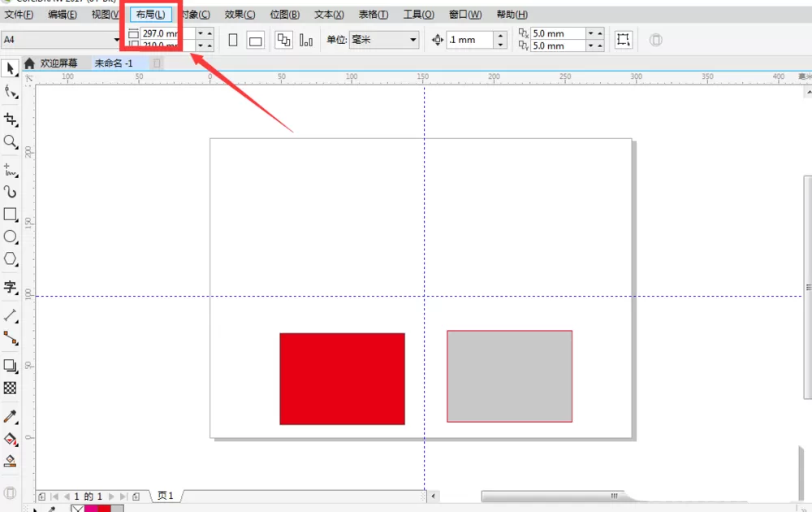812x512 pixels.
Task: Pick the magenta document palette swatch
Action: tap(91, 509)
